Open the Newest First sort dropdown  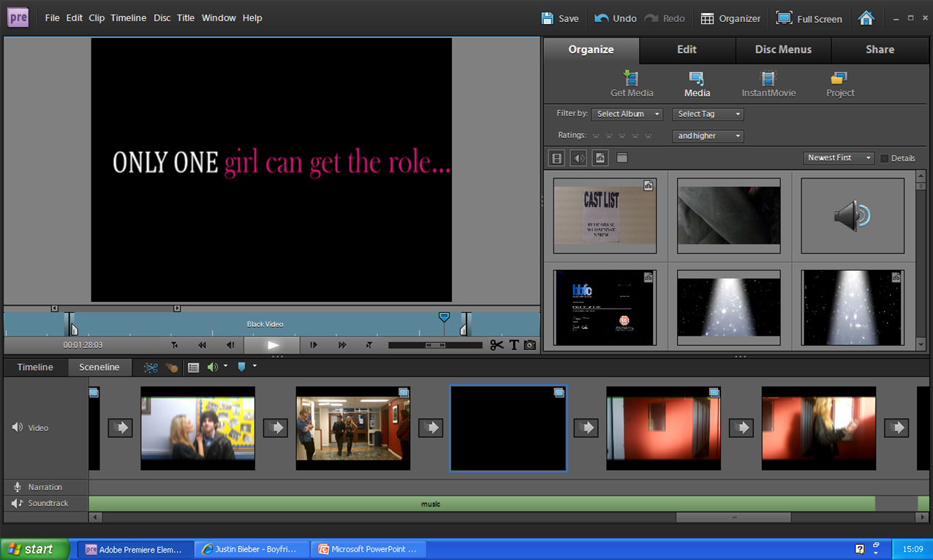coord(839,158)
